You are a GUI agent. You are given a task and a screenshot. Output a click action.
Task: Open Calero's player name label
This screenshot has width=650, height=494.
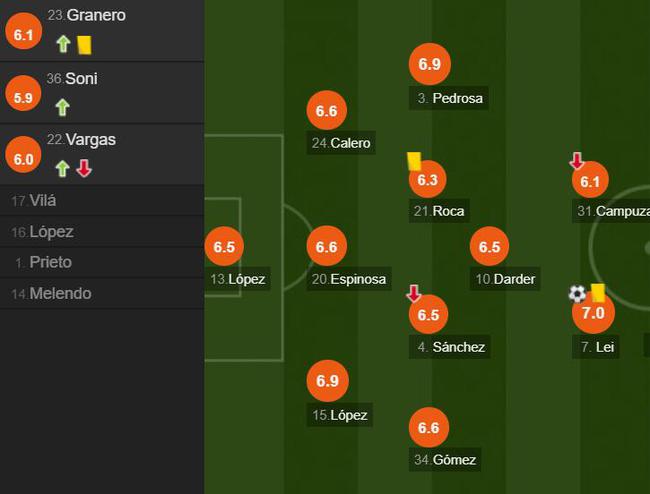click(x=341, y=143)
